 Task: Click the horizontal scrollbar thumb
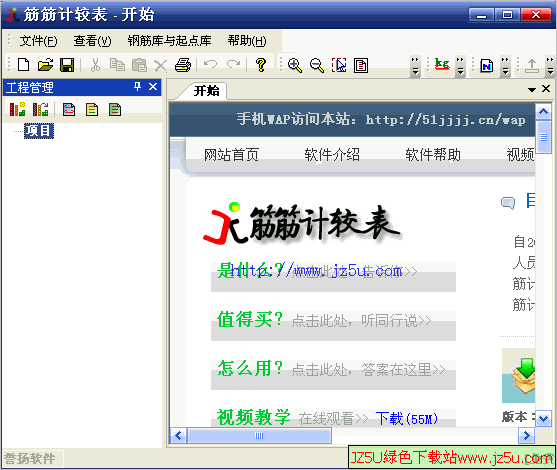coord(259,436)
